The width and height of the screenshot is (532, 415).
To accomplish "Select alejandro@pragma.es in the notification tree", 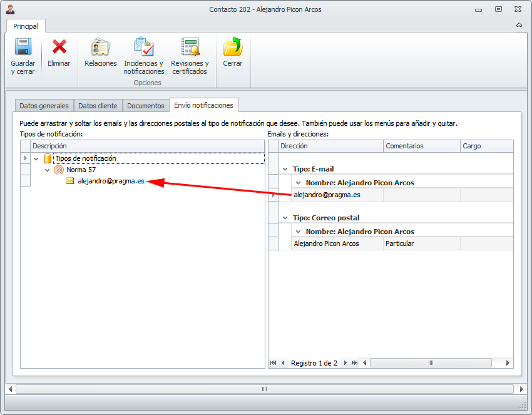I will tap(111, 181).
